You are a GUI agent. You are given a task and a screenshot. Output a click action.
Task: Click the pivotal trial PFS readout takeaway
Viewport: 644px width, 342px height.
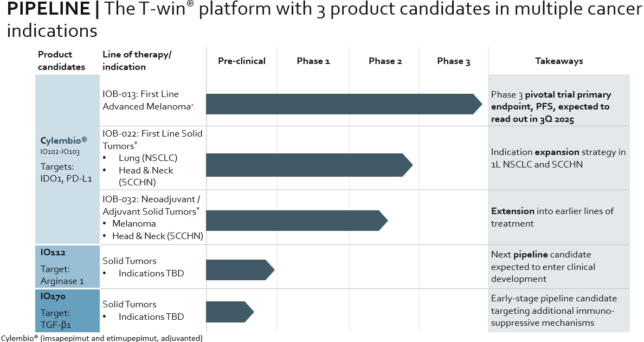(550, 107)
